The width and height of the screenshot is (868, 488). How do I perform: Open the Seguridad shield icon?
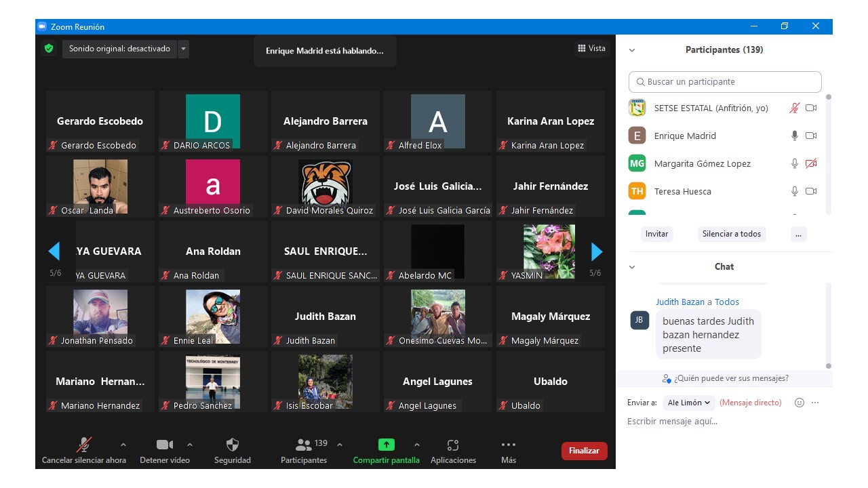tap(232, 445)
